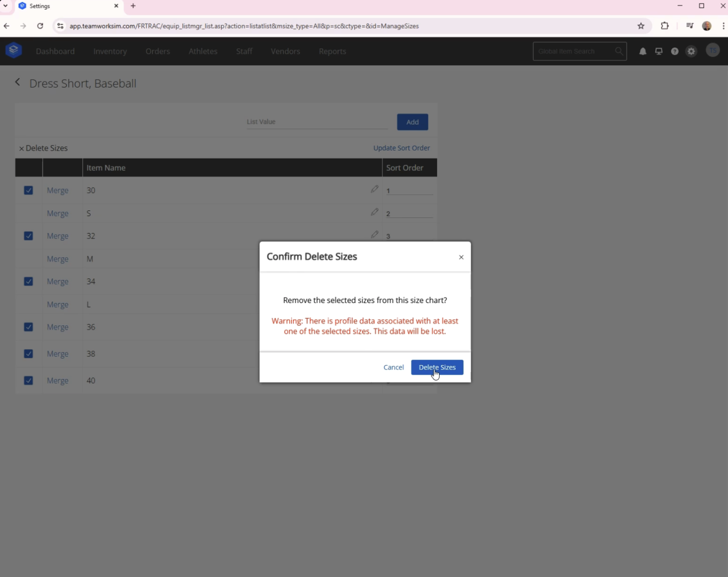The width and height of the screenshot is (728, 577).
Task: Bookmark this page with star icon
Action: (641, 26)
